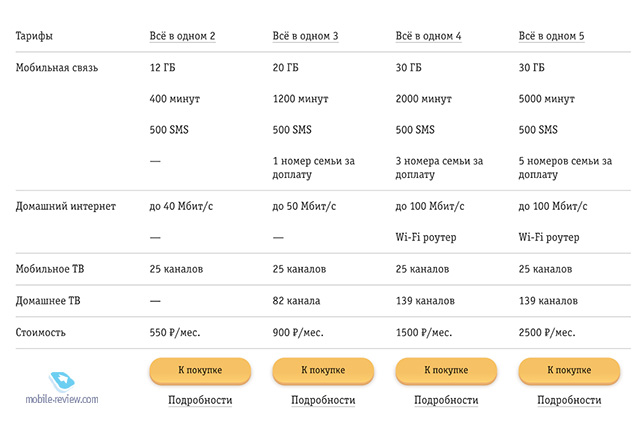Click the Домашний интернет row label
This screenshot has height=433, width=640.
(66, 206)
